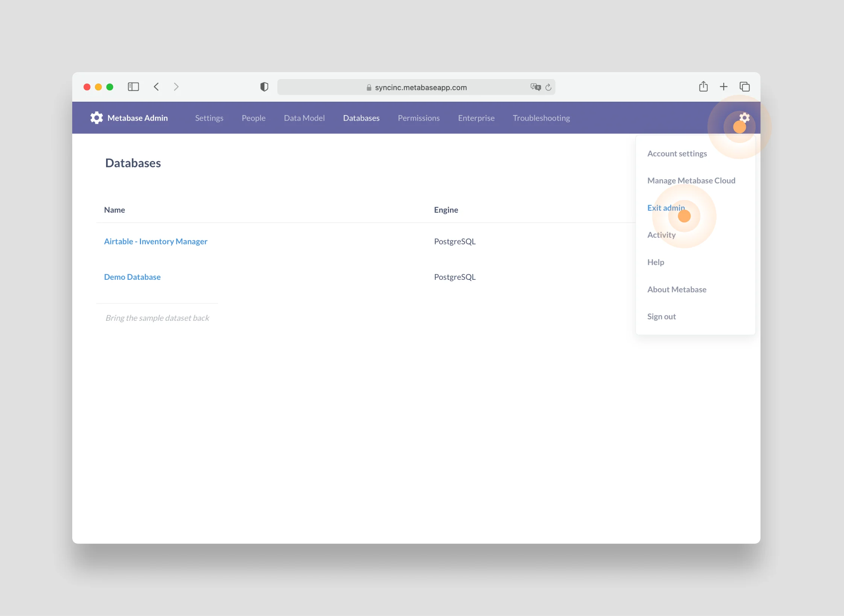Click the Metabase Admin gear logo
The image size is (844, 616).
(x=97, y=118)
